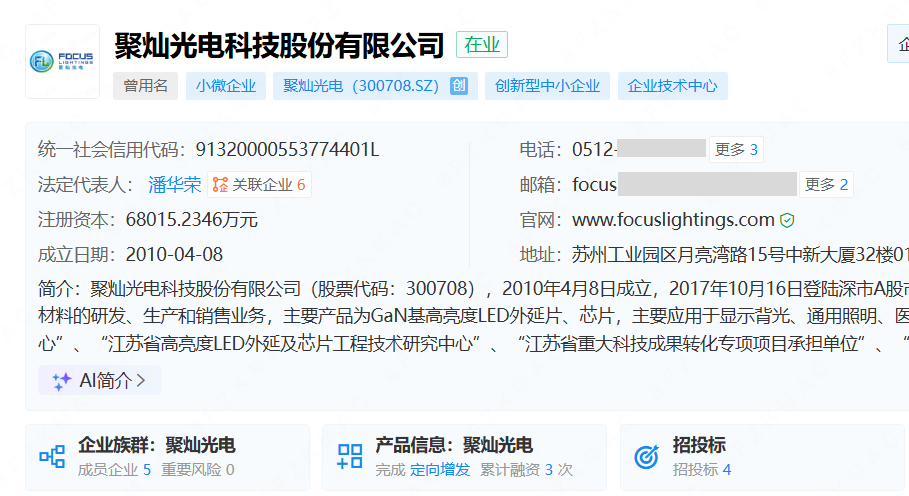Viewport: 909px width, 496px height.
Task: Open the 曾用名 former names tag
Action: (146, 86)
